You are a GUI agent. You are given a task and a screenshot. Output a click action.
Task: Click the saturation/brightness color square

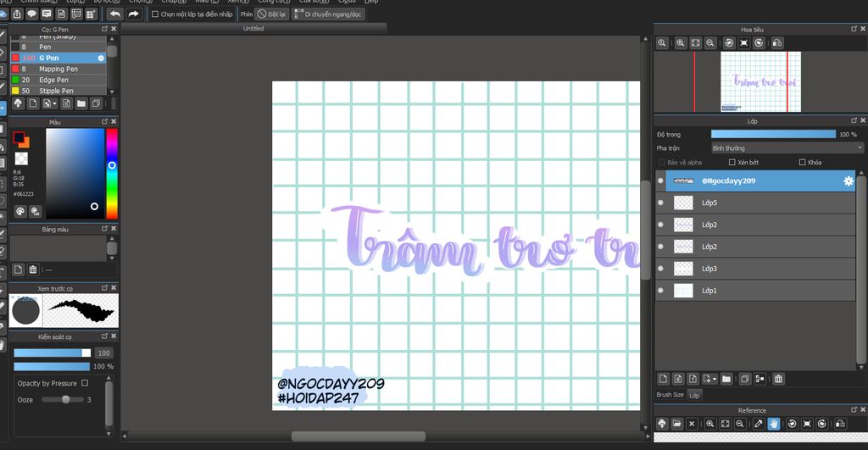(x=75, y=173)
